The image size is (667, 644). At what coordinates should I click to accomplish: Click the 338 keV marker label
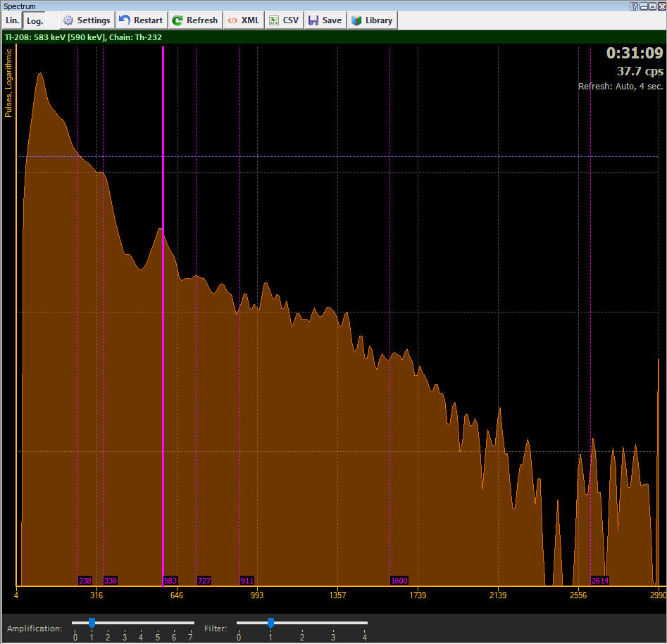point(111,581)
